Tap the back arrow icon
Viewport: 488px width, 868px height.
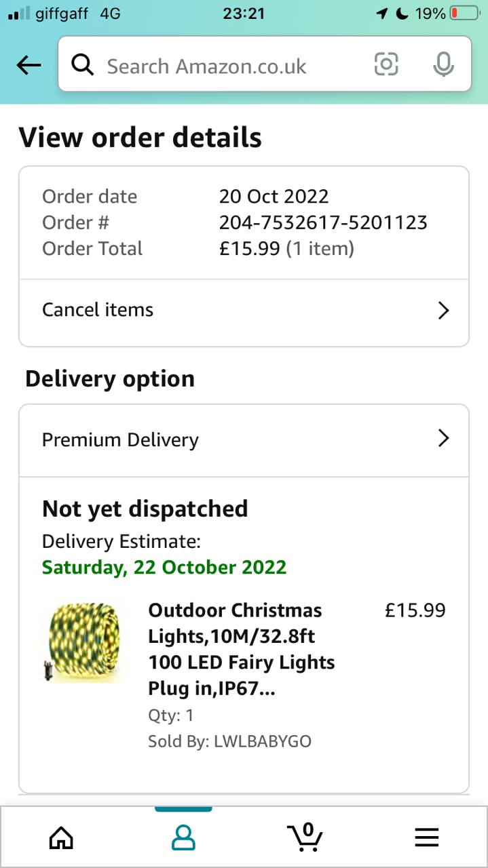coord(29,65)
